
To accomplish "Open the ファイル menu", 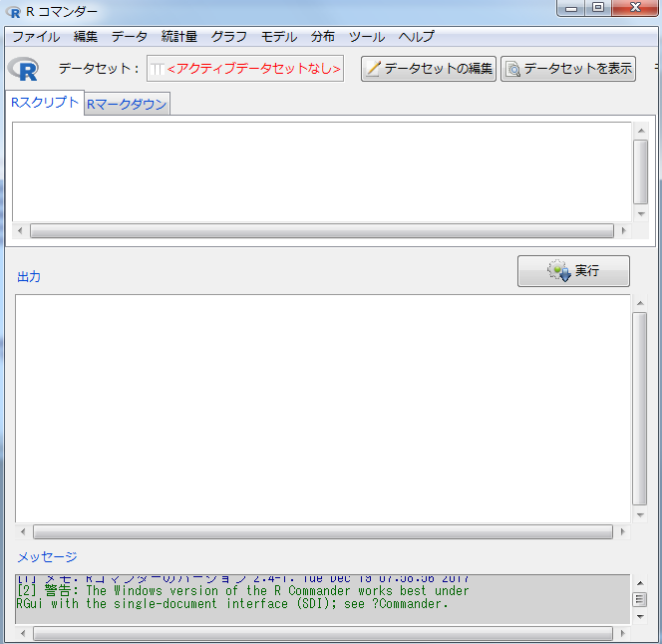I will (x=36, y=37).
